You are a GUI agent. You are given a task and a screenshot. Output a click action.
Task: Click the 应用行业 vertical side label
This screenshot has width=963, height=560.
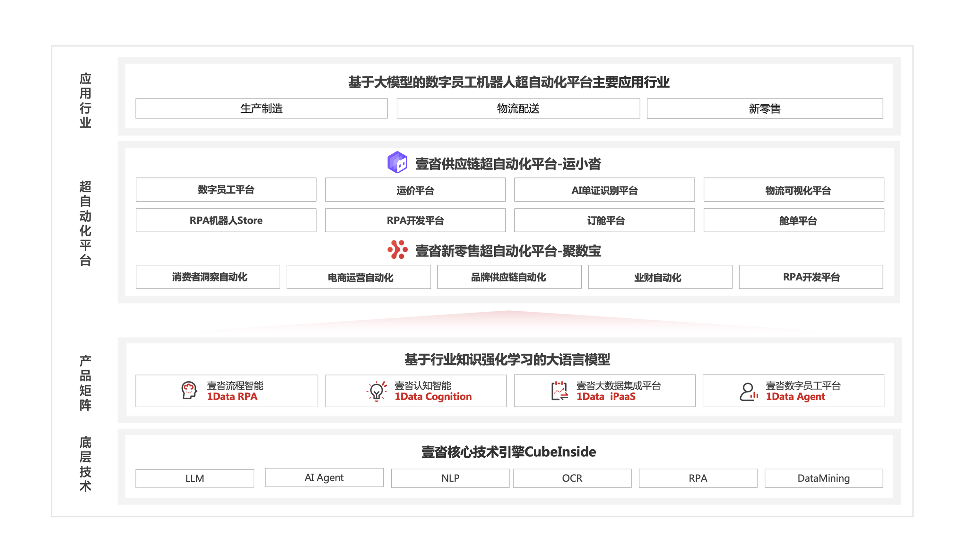(85, 100)
